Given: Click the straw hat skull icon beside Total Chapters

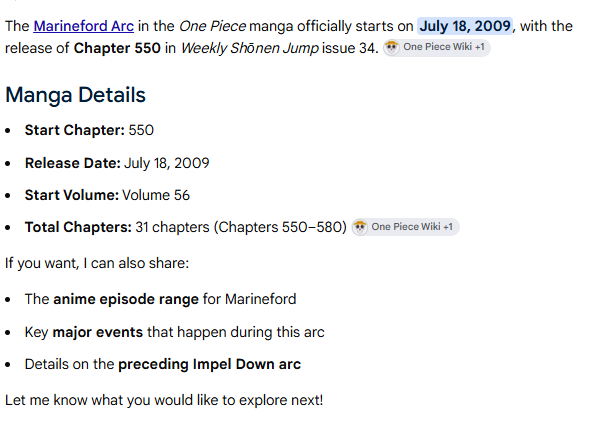Looking at the screenshot, I should (x=360, y=227).
